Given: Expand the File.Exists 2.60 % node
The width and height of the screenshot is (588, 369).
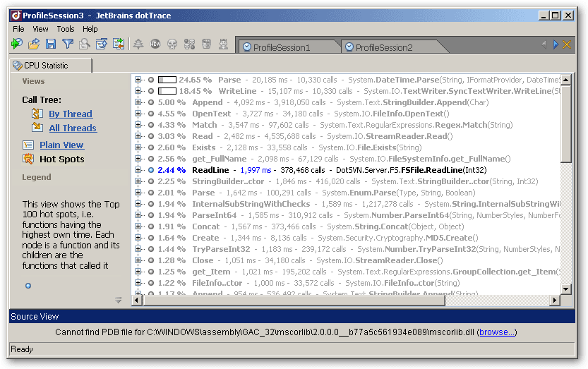Looking at the screenshot, I should 138,147.
